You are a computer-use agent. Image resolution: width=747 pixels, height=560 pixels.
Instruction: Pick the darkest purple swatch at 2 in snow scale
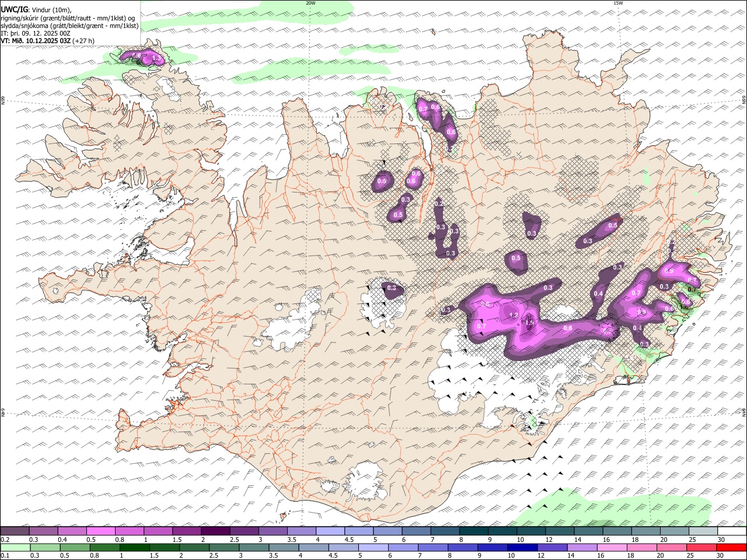click(x=215, y=530)
